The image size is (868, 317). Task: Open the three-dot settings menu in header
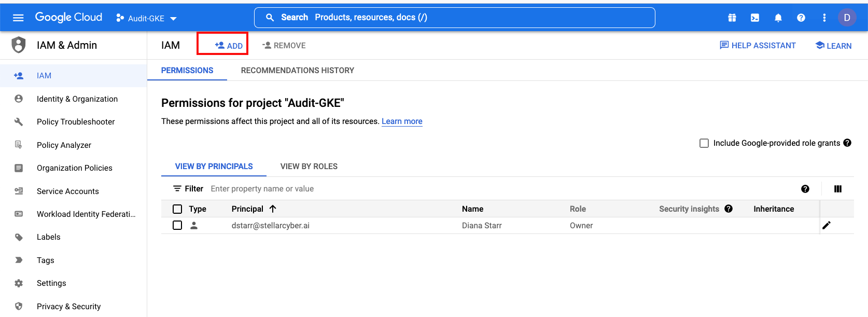pos(824,18)
